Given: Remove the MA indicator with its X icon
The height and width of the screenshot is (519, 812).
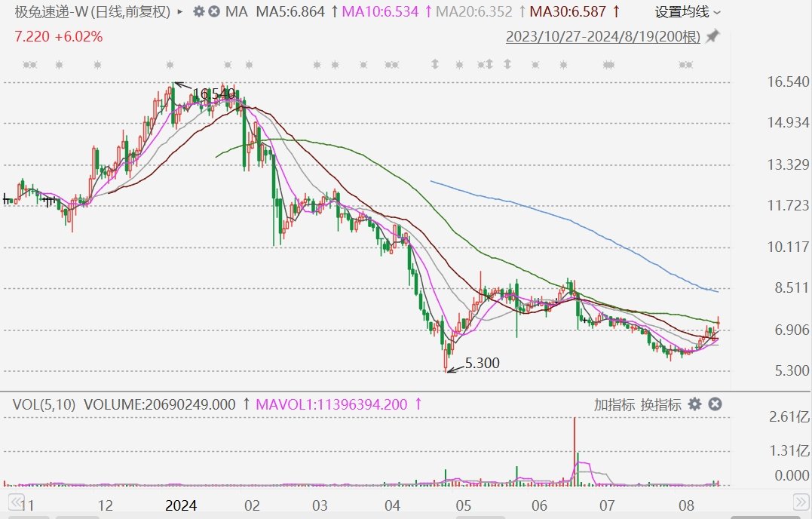Looking at the screenshot, I should pos(214,11).
